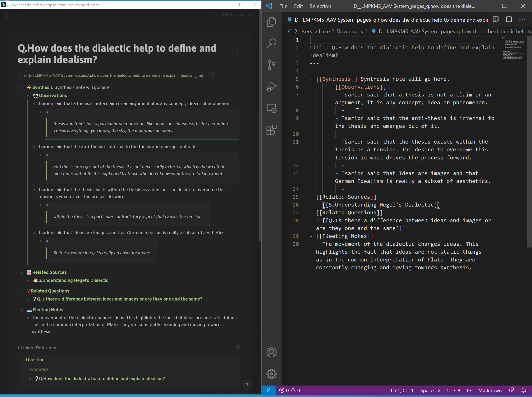Open the Question linked reference page

tap(35, 359)
